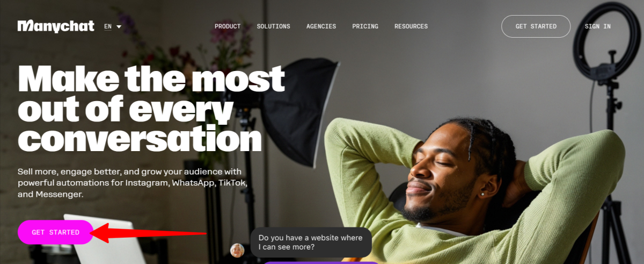Select the SIGN IN link
Viewport: 644px width, 264px height.
click(598, 26)
